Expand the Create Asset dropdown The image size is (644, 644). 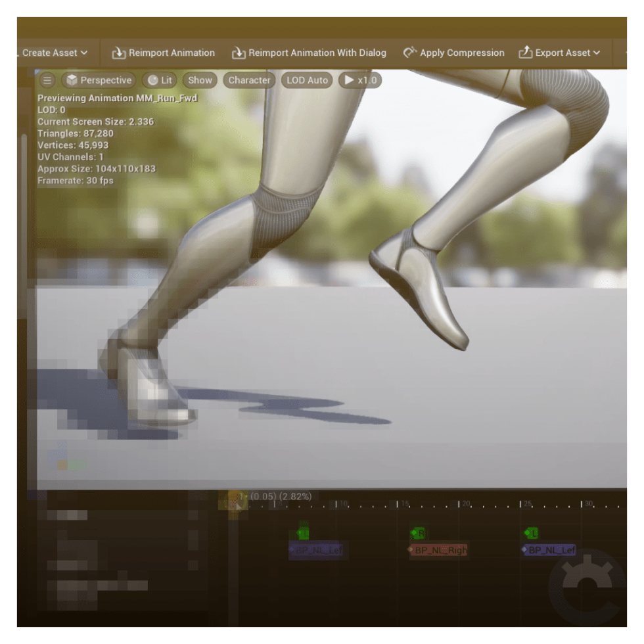coord(83,53)
